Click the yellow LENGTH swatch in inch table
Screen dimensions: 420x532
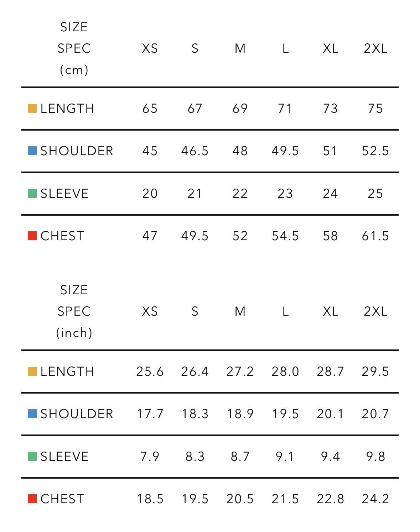(x=32, y=372)
